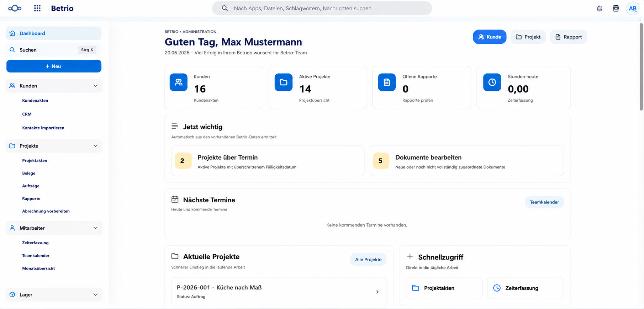Click the Jetzt wichtig list icon

tap(175, 126)
